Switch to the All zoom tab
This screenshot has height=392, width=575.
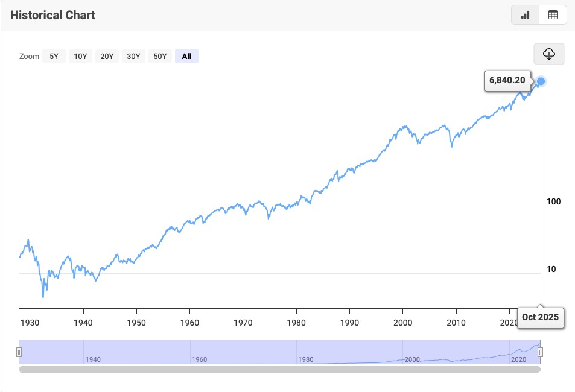[x=186, y=55]
